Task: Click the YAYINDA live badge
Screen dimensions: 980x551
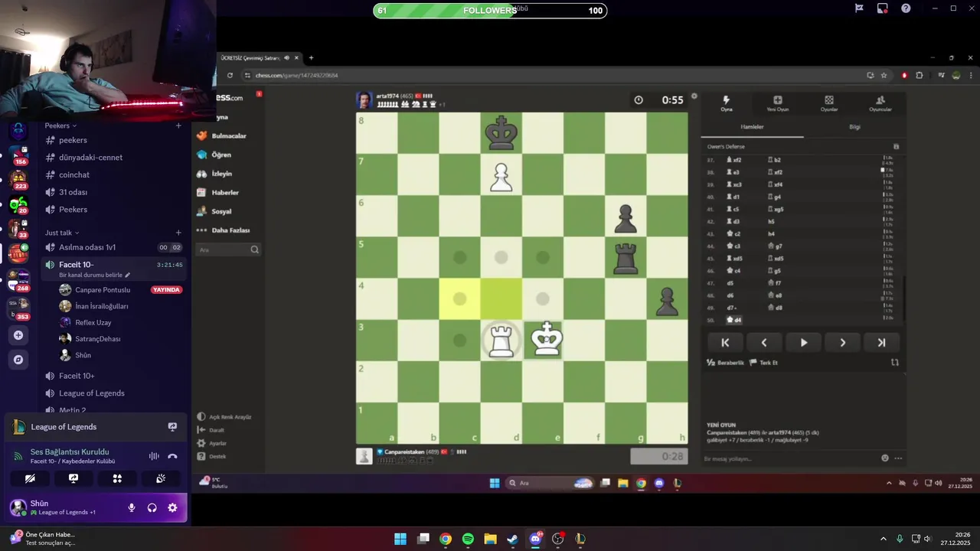Action: (x=166, y=290)
